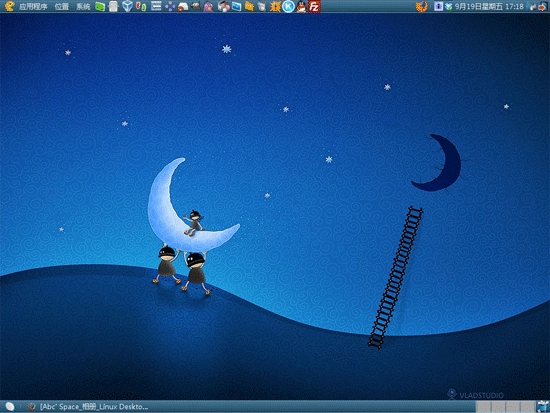Open the VirtualBox cube launcher
The image size is (550, 413).
click(x=127, y=6)
